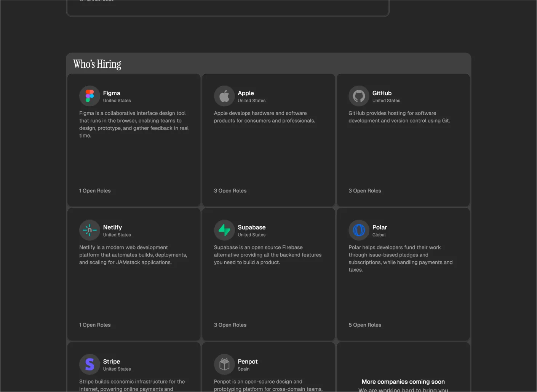
Task: Open the GitHub octocat logo
Action: (359, 96)
